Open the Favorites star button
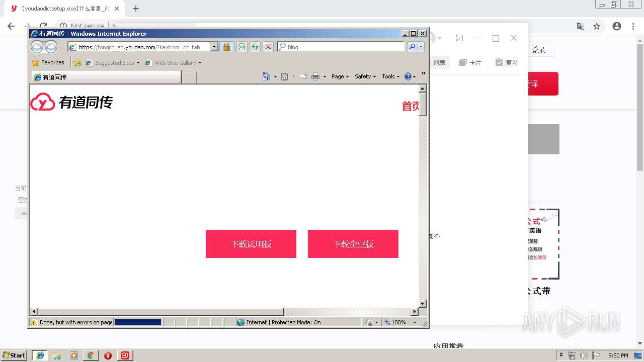 [x=48, y=63]
